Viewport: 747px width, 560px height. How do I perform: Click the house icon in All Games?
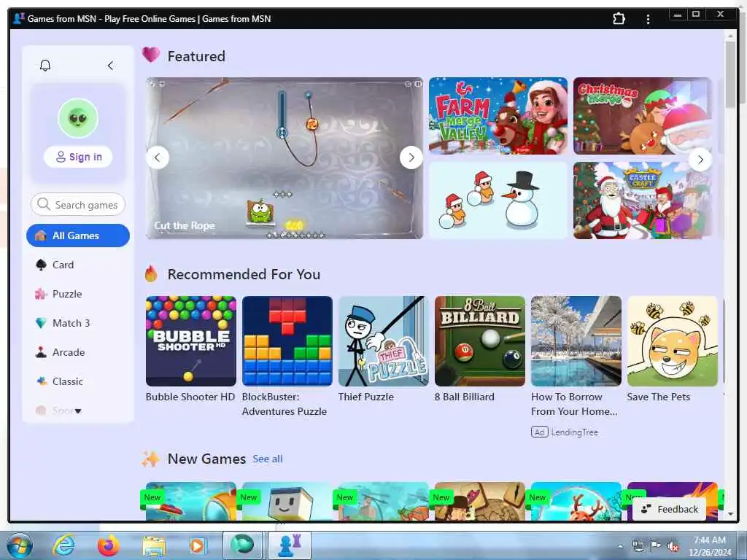[x=41, y=236]
